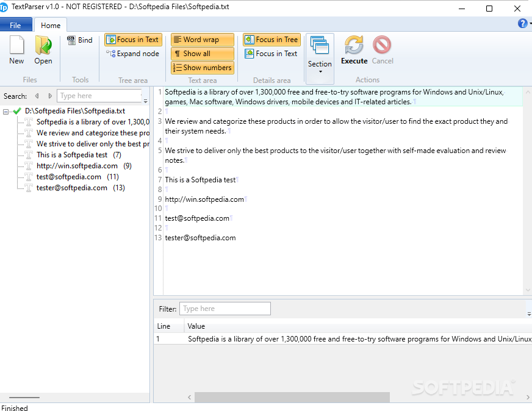Screen dimensions: 532x411
Task: Click line 13 tester@softpedia.com in text area
Action: coord(200,238)
